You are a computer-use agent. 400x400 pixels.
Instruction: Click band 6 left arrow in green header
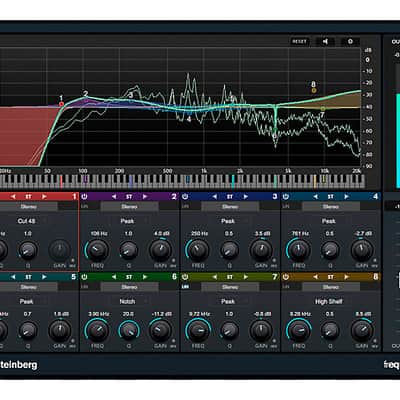[x=114, y=277]
